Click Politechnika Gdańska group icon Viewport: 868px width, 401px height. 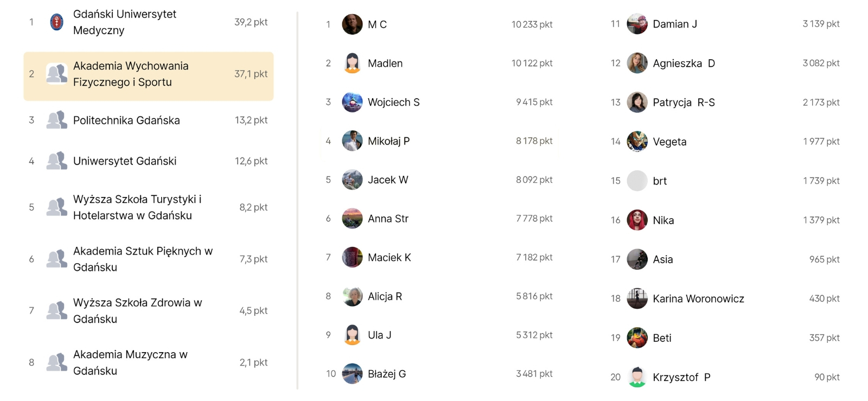56,120
